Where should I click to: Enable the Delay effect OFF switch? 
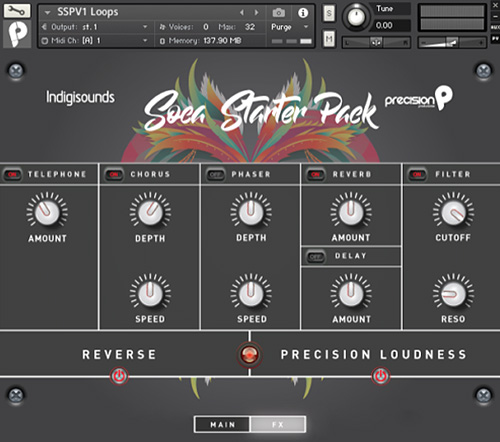(x=315, y=257)
